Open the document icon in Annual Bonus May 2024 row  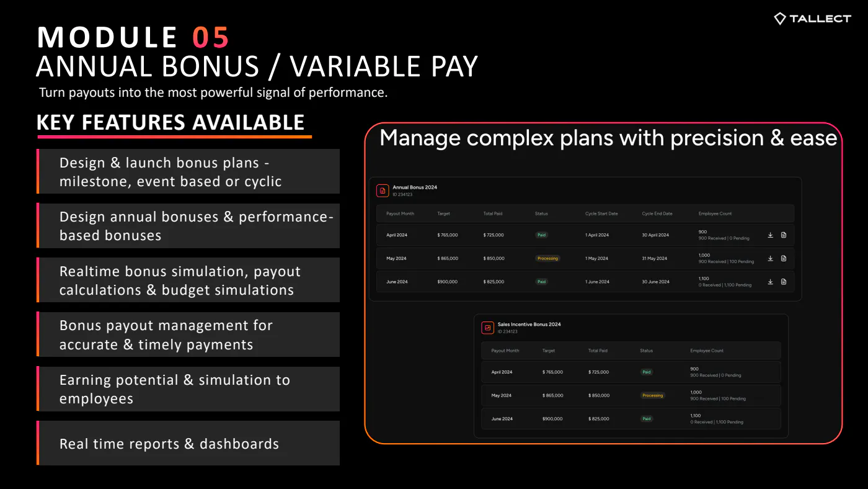coord(784,258)
